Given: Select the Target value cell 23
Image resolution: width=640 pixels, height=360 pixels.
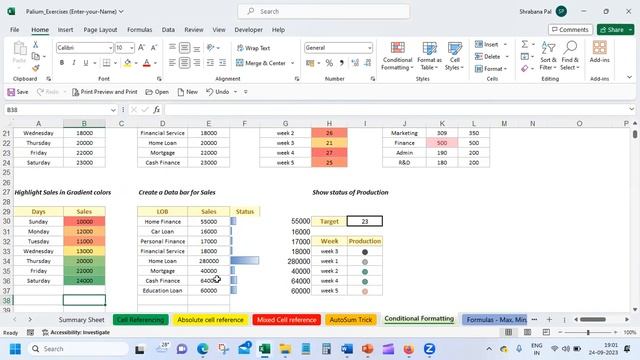Looking at the screenshot, I should (x=364, y=221).
